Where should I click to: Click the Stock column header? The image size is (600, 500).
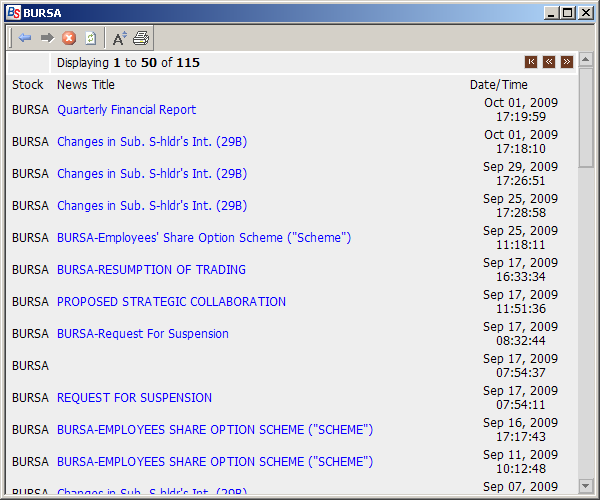[x=28, y=85]
